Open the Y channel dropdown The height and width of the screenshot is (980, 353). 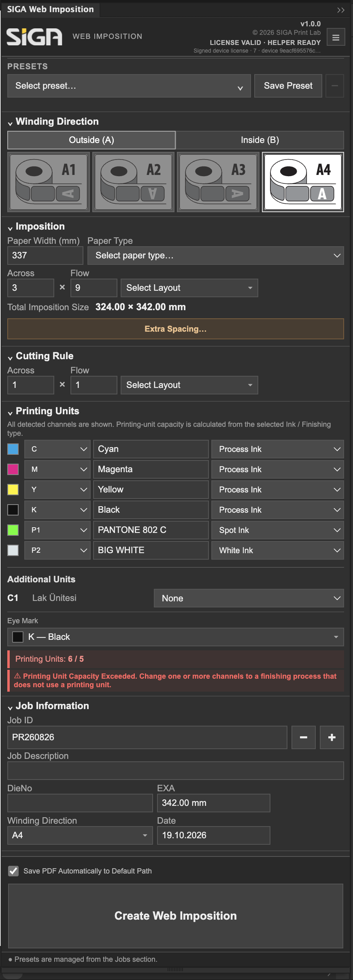click(x=57, y=490)
